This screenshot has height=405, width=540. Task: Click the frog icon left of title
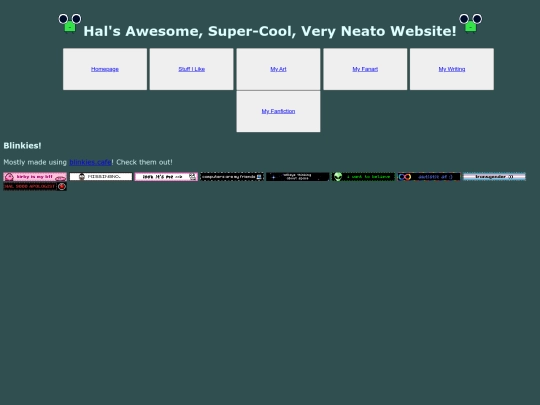click(x=70, y=23)
